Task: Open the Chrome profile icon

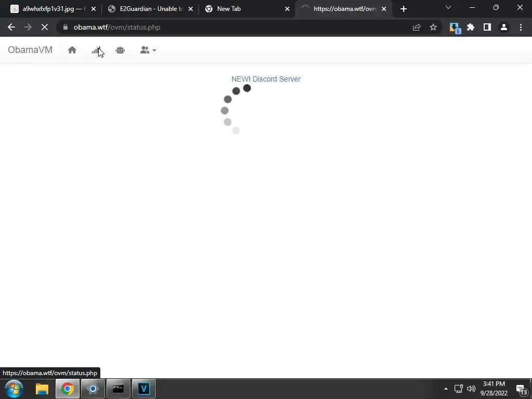Action: [x=504, y=27]
